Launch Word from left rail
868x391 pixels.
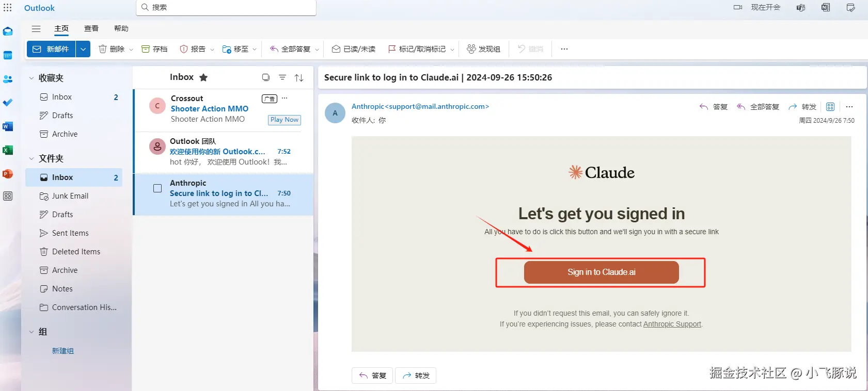8,126
